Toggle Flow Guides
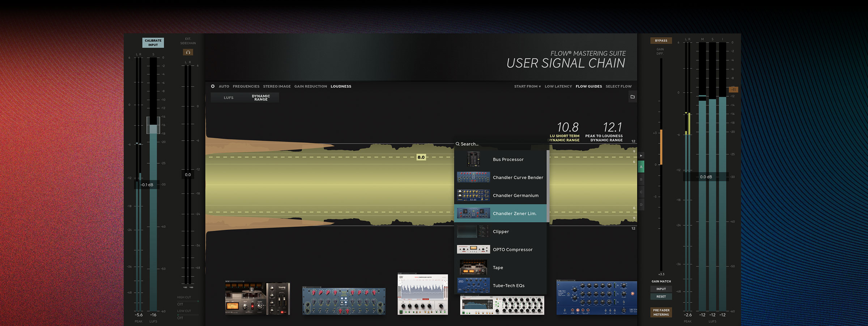Viewport: 868px width, 326px height. (589, 86)
